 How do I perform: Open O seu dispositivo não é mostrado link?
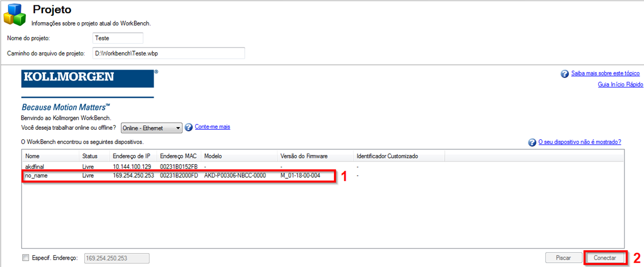point(580,142)
